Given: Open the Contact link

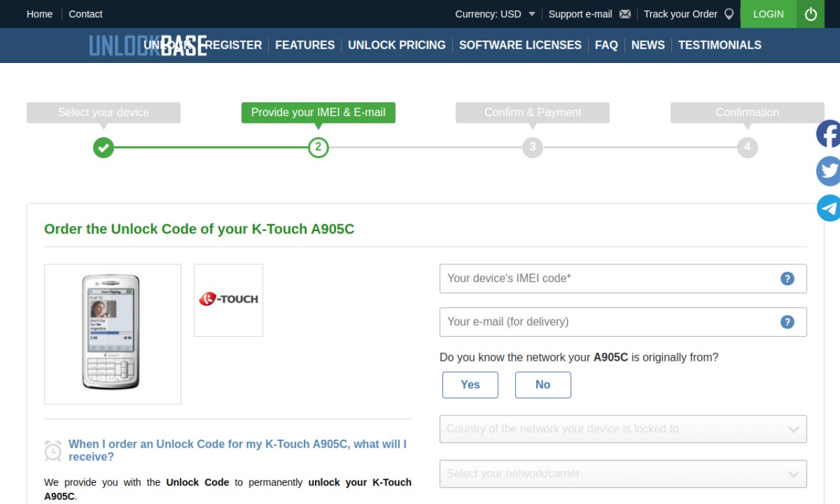Looking at the screenshot, I should [x=85, y=14].
